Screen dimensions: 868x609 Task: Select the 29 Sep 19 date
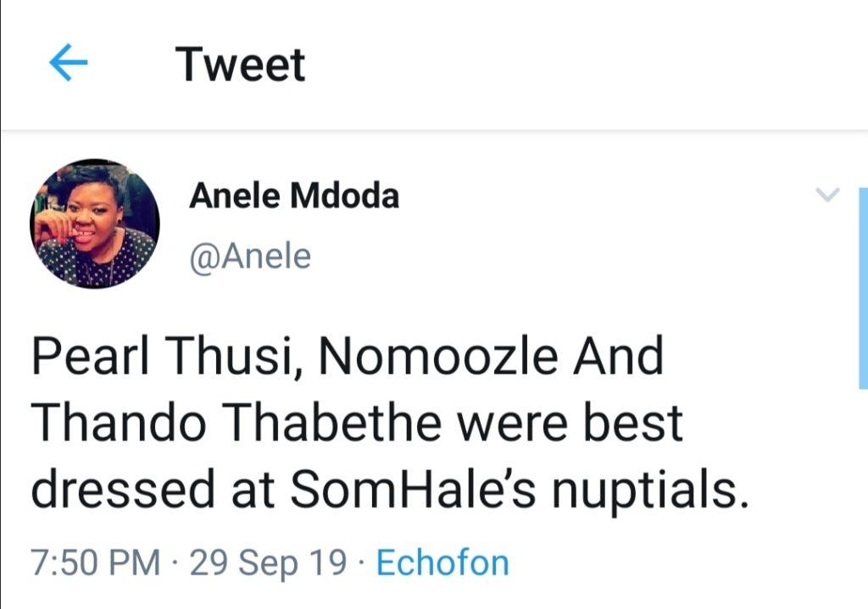(269, 563)
